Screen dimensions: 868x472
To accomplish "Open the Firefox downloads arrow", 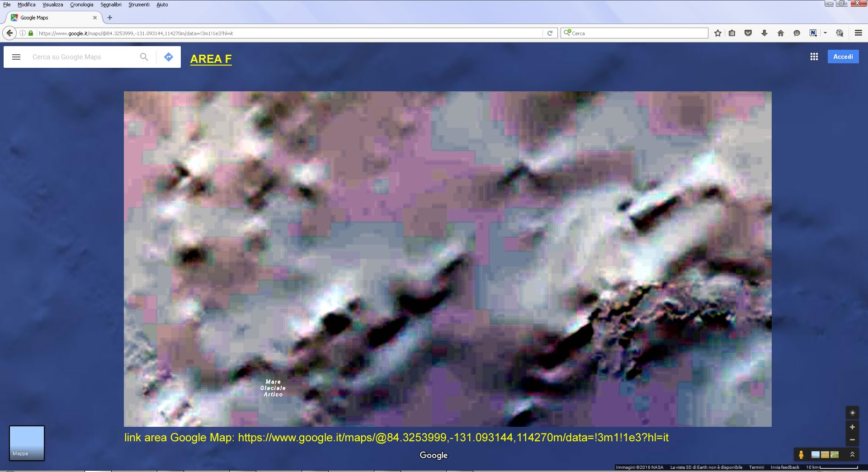I will [764, 33].
